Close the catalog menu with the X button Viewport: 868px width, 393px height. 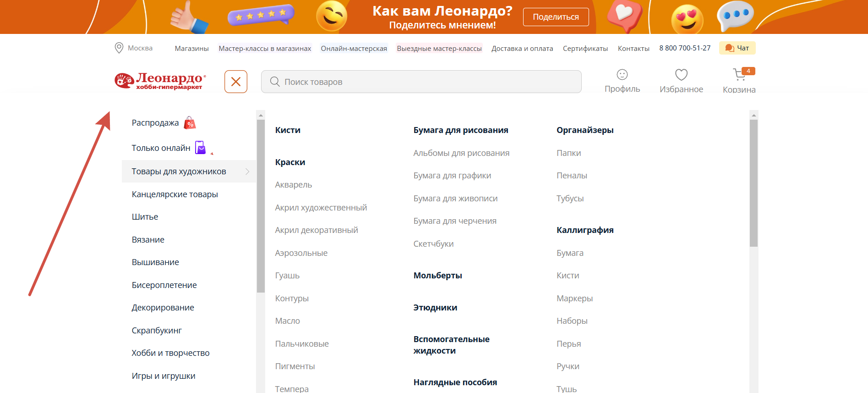[236, 82]
